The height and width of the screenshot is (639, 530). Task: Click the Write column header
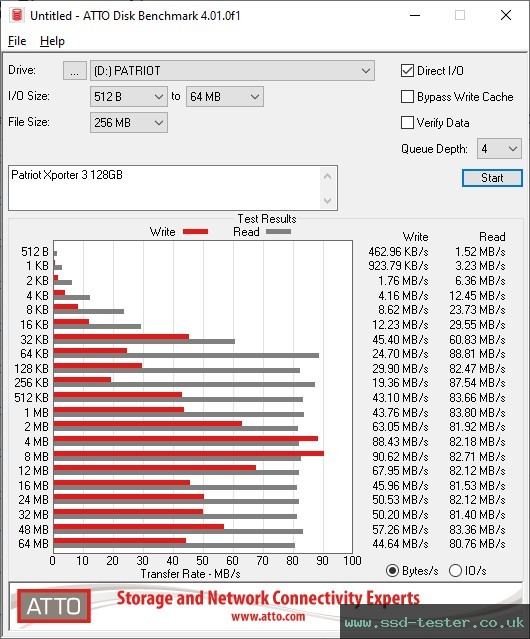[415, 237]
